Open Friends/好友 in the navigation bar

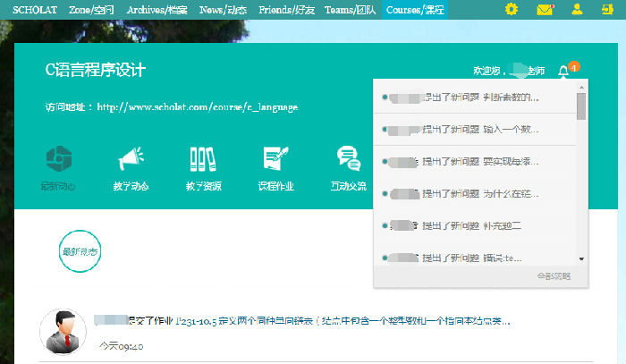coord(286,10)
